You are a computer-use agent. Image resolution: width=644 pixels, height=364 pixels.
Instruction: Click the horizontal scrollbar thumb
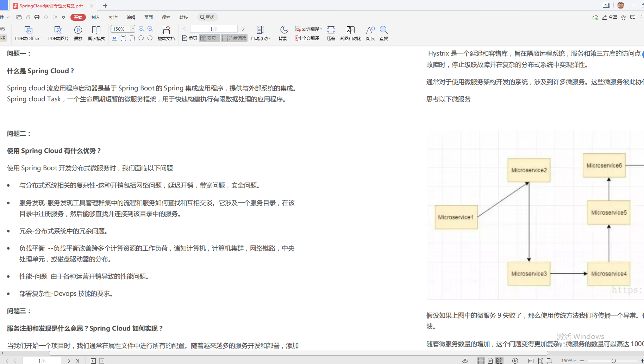pos(298,353)
